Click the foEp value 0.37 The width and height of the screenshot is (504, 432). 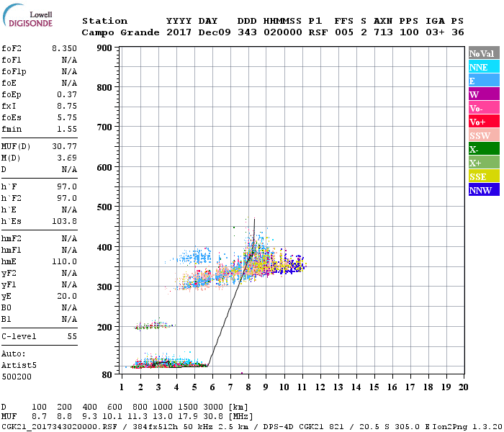click(x=67, y=94)
